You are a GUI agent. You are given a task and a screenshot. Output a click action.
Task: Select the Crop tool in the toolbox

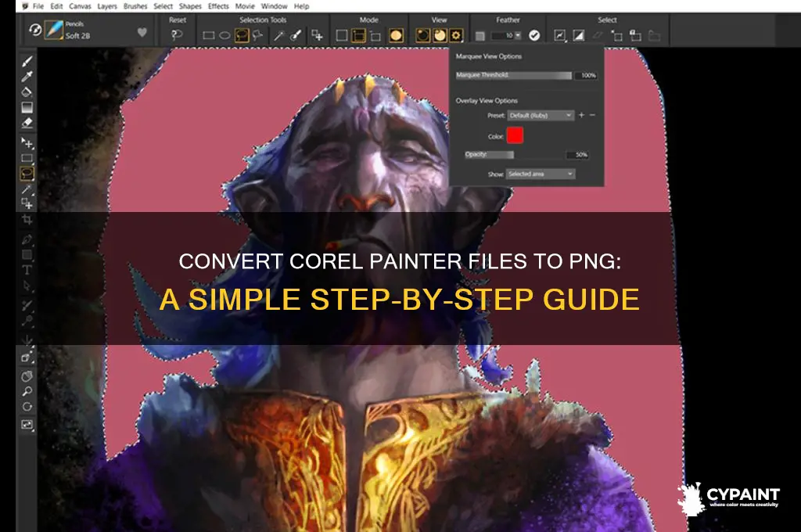[x=27, y=220]
